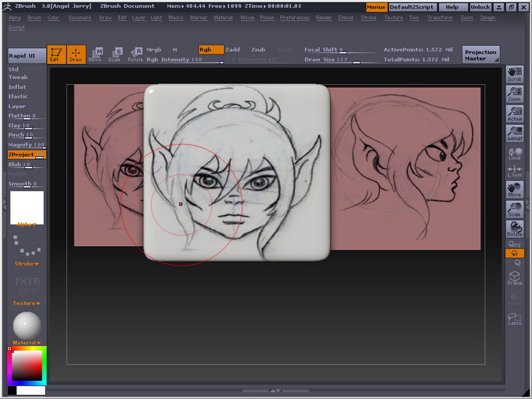Viewport: 532px width, 399px height.
Task: Pick the Rotate tool in top toolbar
Action: point(135,54)
